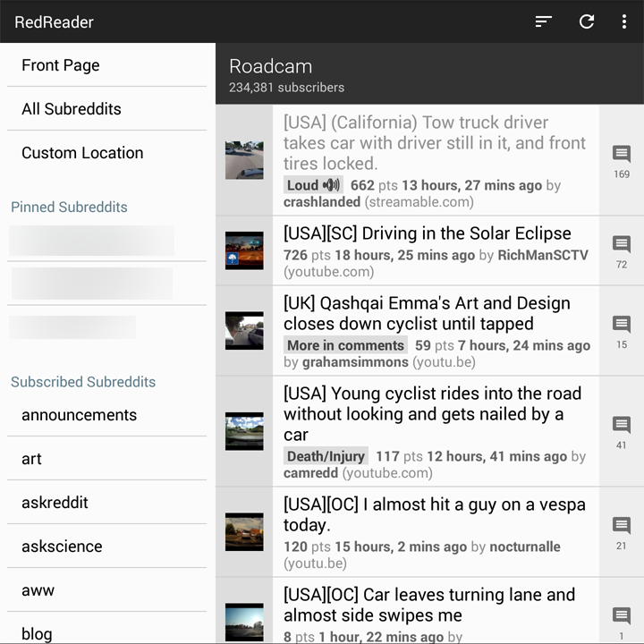Go to the askreddit subreddit
Viewport: 644px width, 644px height.
point(106,503)
